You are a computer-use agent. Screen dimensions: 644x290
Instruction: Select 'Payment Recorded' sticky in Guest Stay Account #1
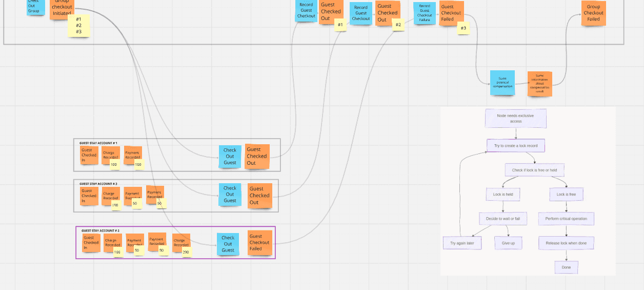click(x=133, y=155)
